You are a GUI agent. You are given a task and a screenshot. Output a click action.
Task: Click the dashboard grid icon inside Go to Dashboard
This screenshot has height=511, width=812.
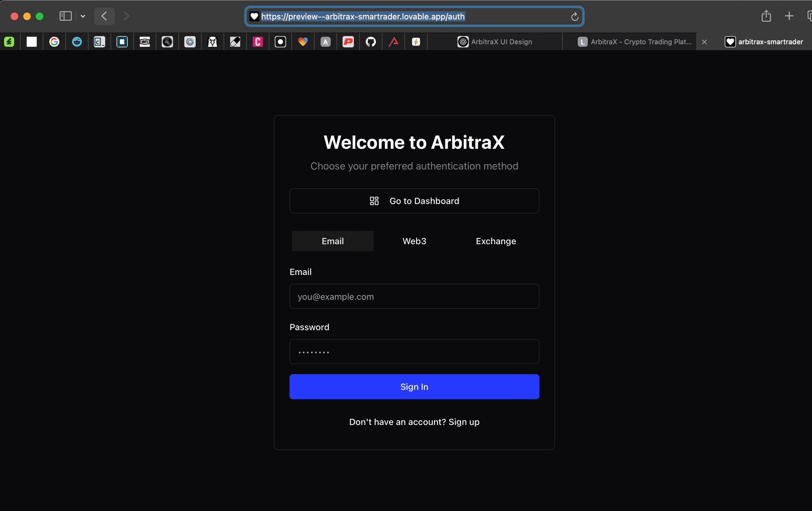[374, 201]
